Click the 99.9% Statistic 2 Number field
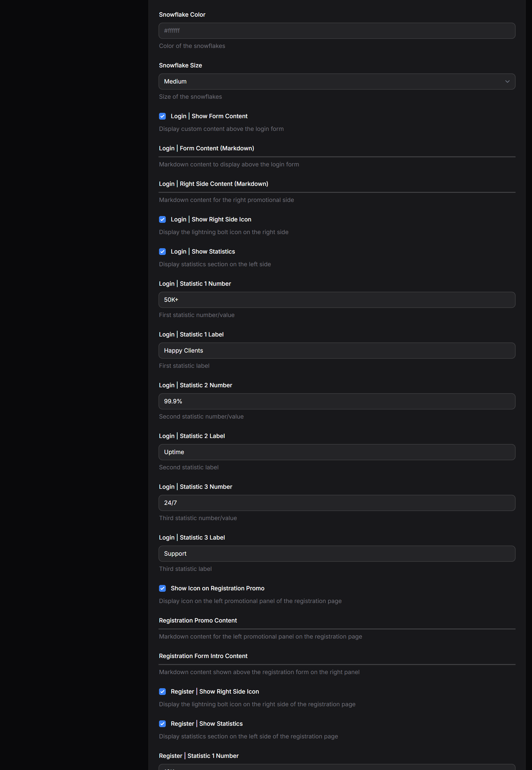Viewport: 532px width, 770px height. pos(337,401)
